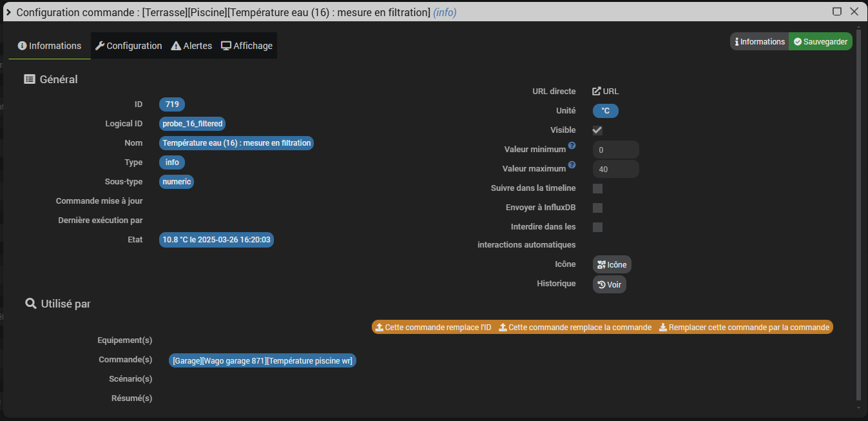Viewport: 868px width, 421px height.
Task: Click Cette commande remplace la commande
Action: point(575,328)
